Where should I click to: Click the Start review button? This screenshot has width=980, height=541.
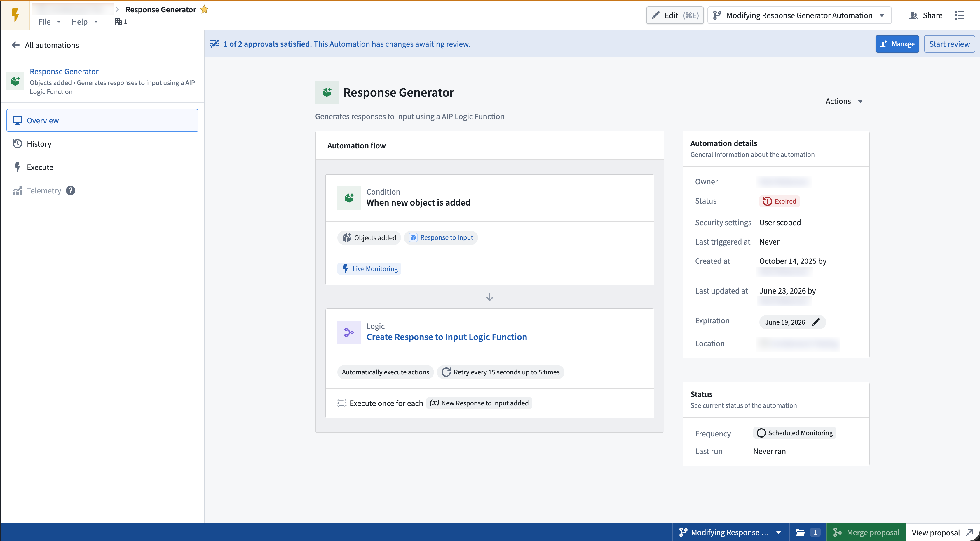click(949, 44)
